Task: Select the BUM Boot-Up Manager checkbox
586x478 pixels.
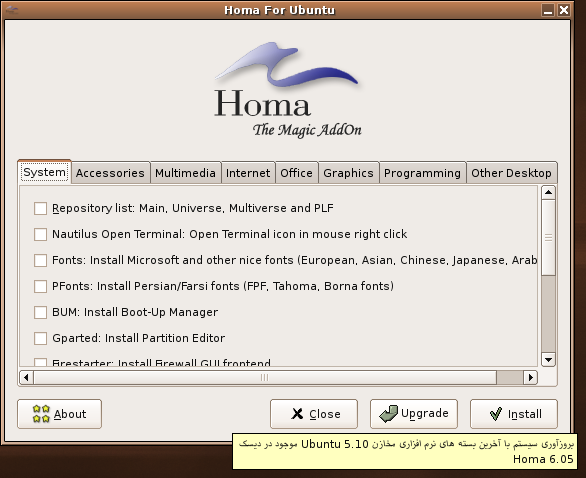Action: coord(40,312)
